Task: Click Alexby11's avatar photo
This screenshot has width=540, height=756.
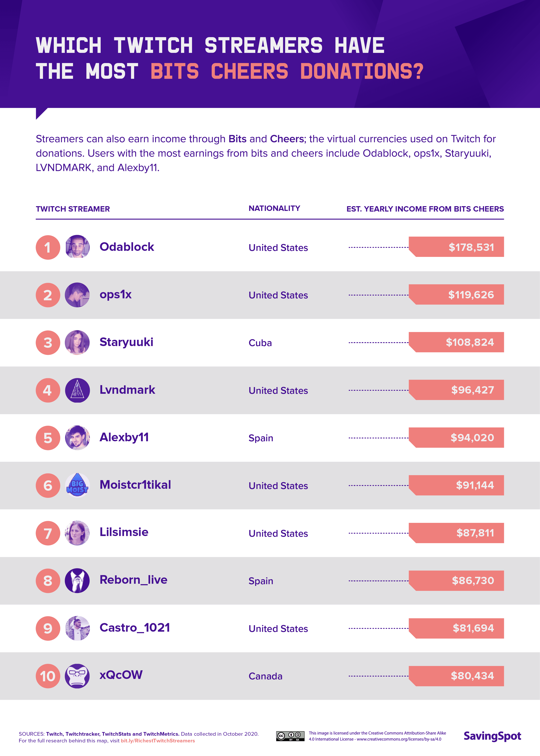Action: click(x=77, y=438)
